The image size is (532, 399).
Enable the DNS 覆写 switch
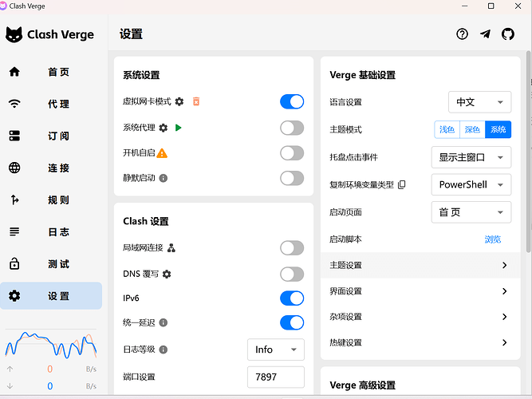click(x=292, y=274)
